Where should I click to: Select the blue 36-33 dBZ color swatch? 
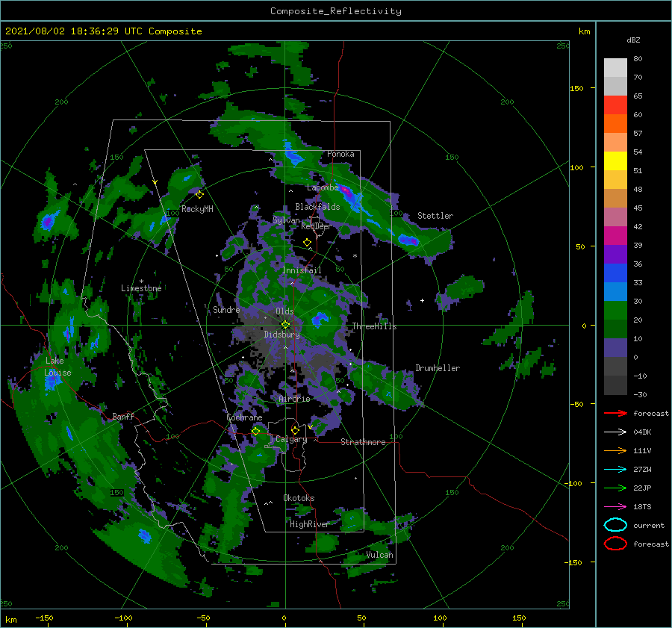[x=615, y=273]
